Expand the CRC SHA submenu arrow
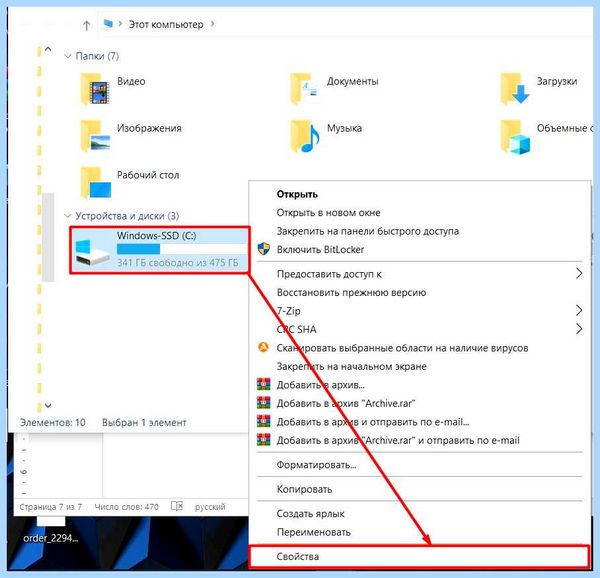The width and height of the screenshot is (600, 578). tap(579, 329)
